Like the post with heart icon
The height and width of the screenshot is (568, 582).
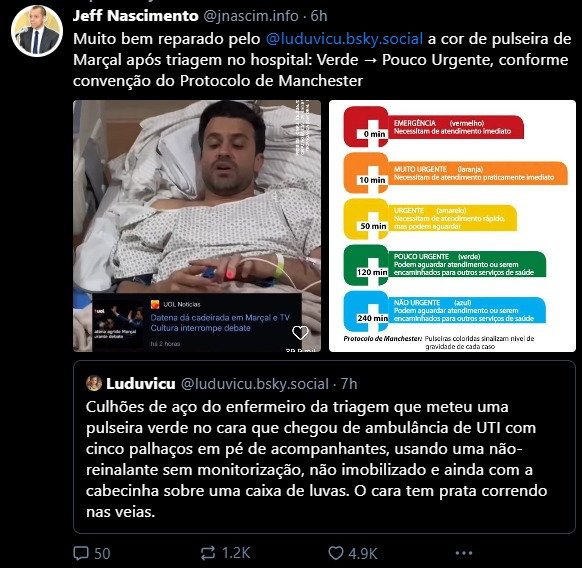(336, 553)
